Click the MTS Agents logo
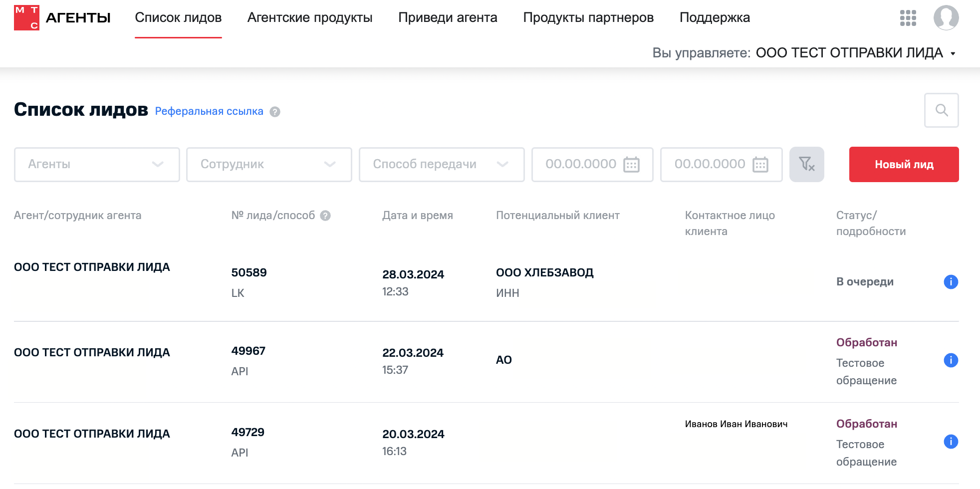Image resolution: width=980 pixels, height=489 pixels. (62, 18)
